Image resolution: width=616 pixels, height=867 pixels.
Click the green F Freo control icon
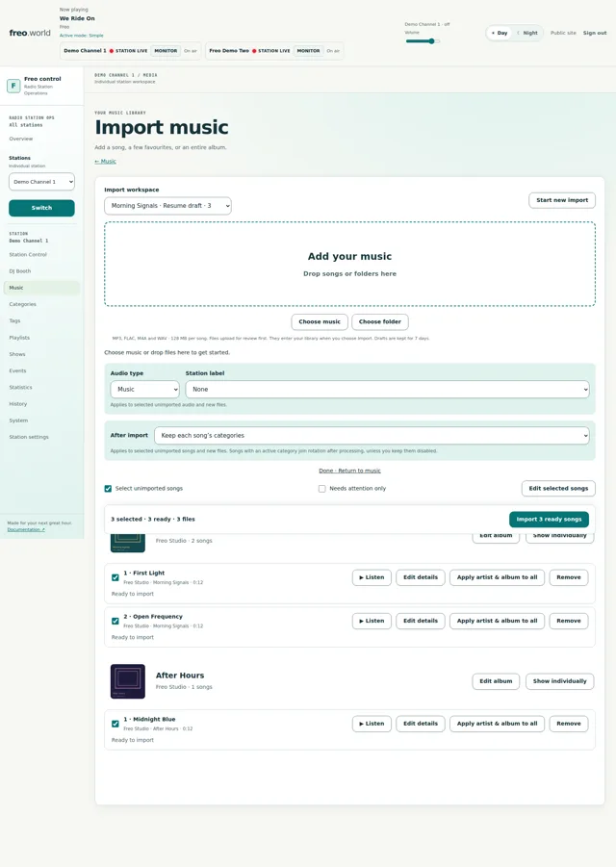point(13,86)
